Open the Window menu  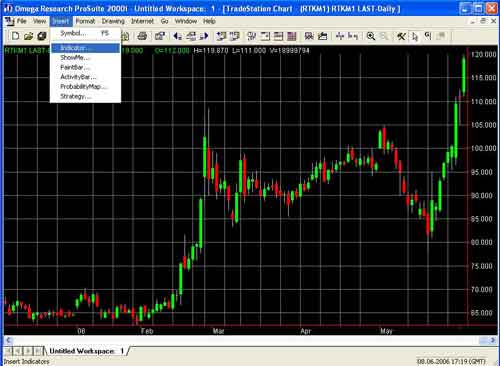pos(186,21)
